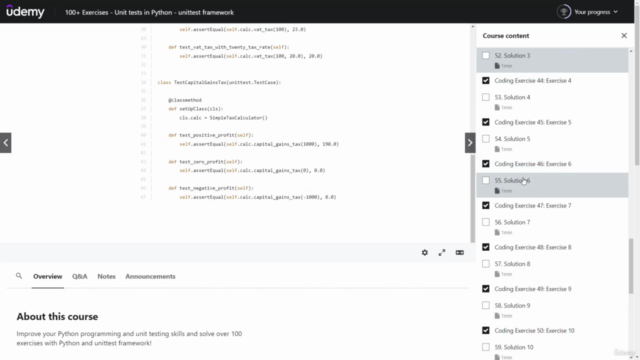Open the trophy progress icon

pyautogui.click(x=564, y=12)
